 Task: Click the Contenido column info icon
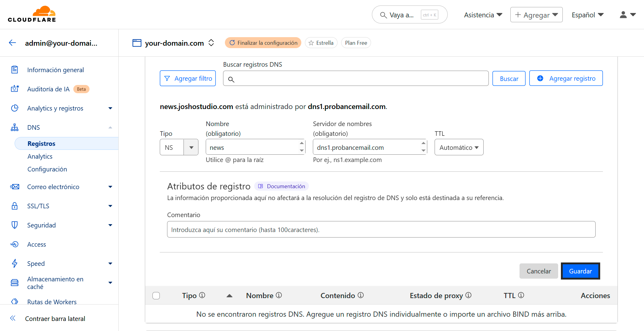tap(361, 295)
